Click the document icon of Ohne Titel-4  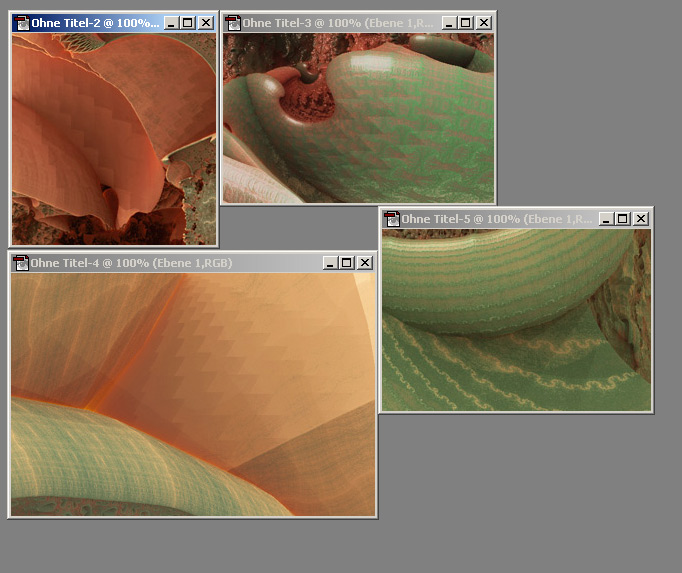(20, 263)
